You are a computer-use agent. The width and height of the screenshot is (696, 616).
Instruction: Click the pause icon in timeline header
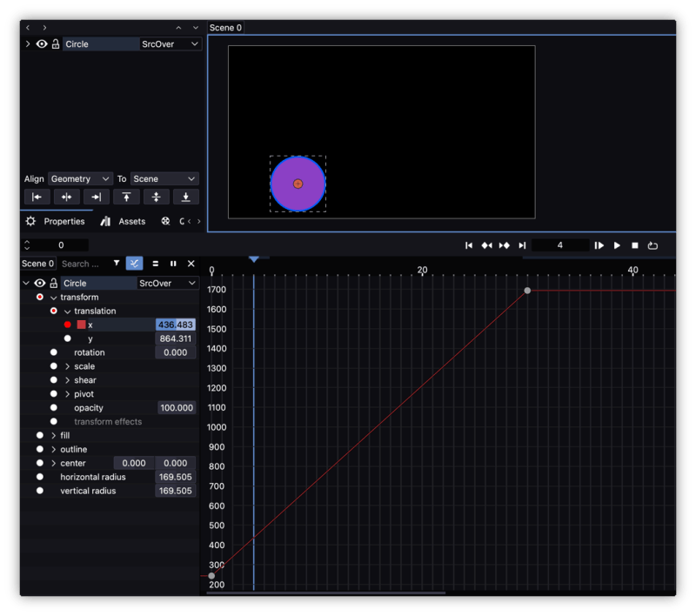click(173, 263)
